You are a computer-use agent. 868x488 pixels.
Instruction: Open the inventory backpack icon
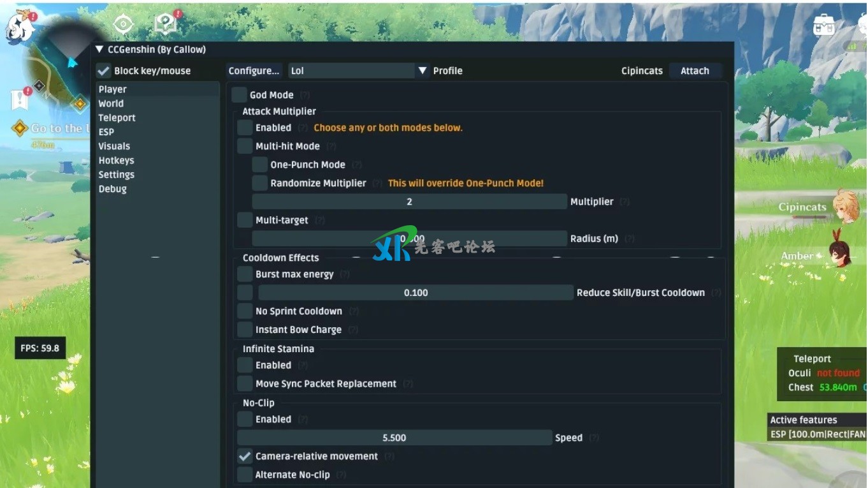[824, 26]
